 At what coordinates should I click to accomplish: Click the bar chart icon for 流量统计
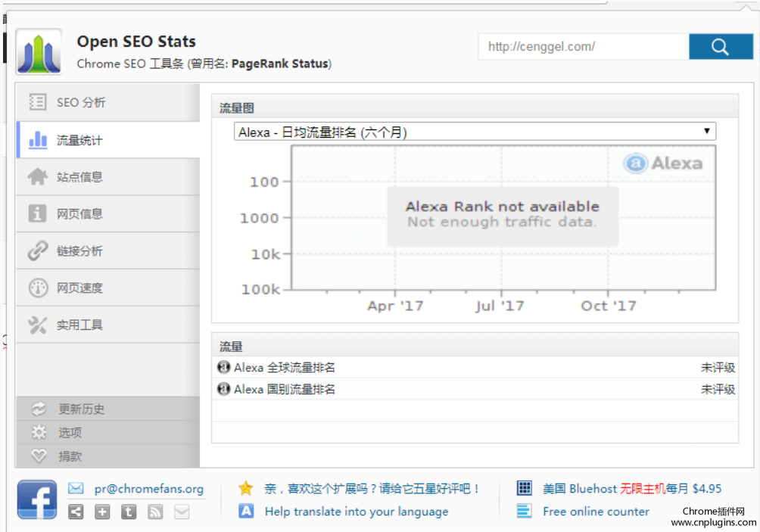click(x=38, y=139)
